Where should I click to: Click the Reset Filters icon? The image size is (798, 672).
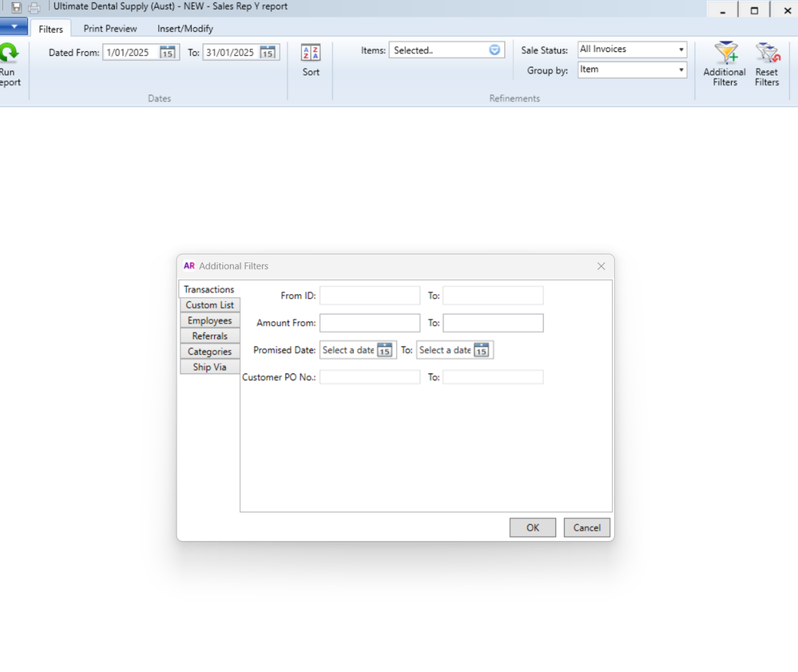click(x=767, y=54)
